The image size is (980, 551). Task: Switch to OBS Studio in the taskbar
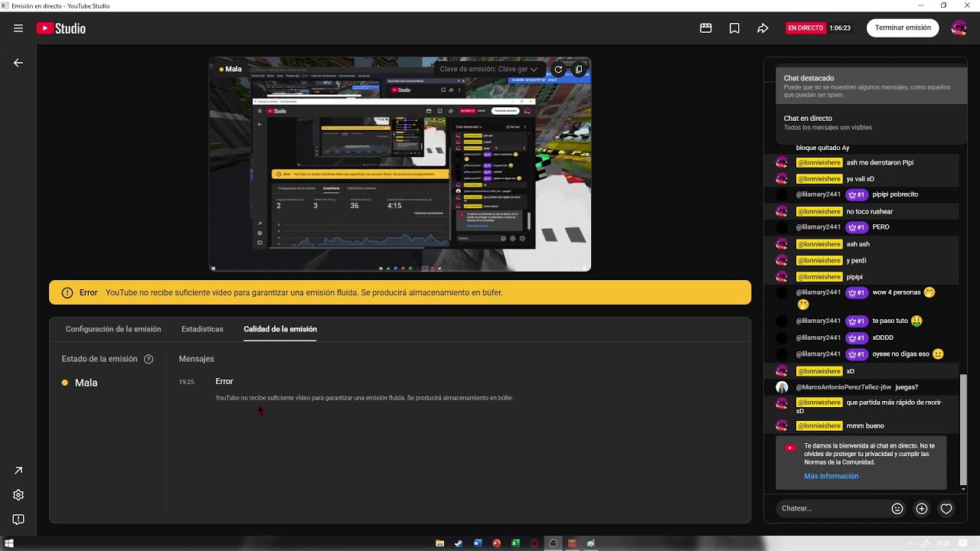point(554,543)
